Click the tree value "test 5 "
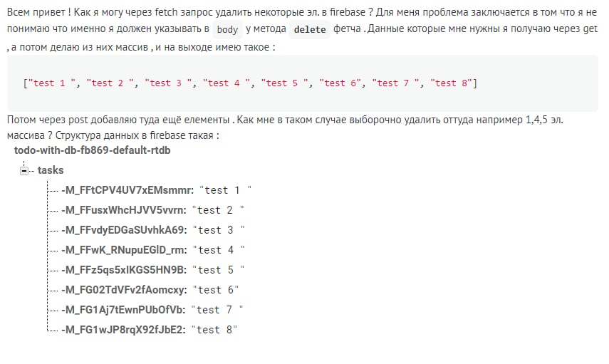 [x=219, y=270]
